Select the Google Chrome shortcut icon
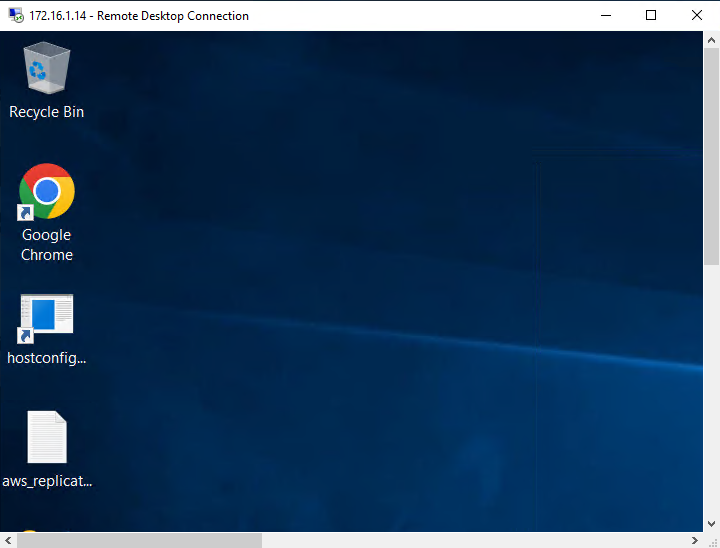Image resolution: width=720 pixels, height=548 pixels. click(x=47, y=192)
